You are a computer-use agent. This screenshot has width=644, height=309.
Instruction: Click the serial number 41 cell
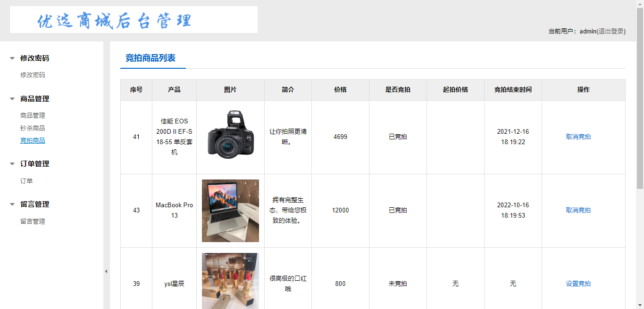click(136, 137)
